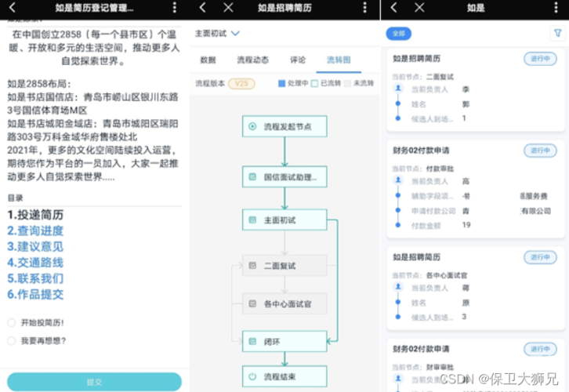This screenshot has height=392, width=569.
Task: Select the 闭环 flow node
Action: [284, 342]
